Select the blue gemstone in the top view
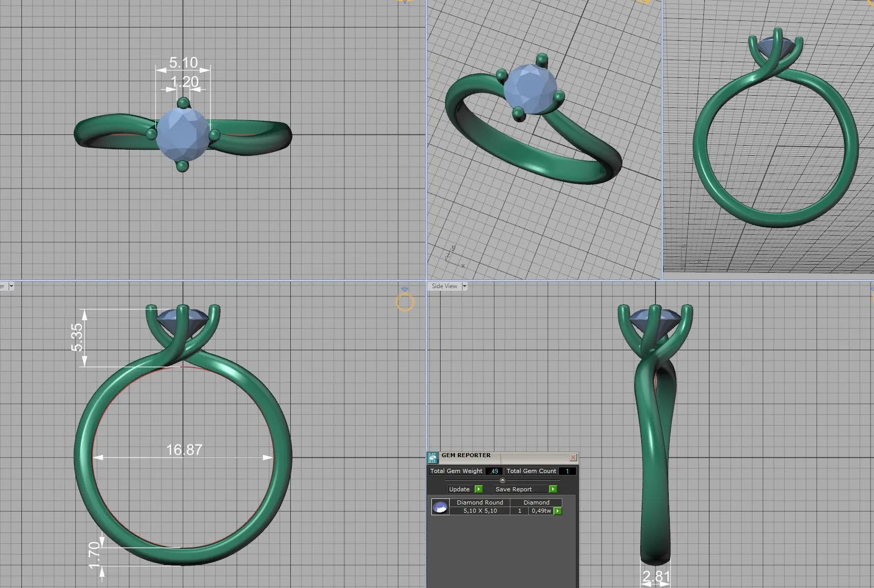This screenshot has height=588, width=874. click(182, 134)
